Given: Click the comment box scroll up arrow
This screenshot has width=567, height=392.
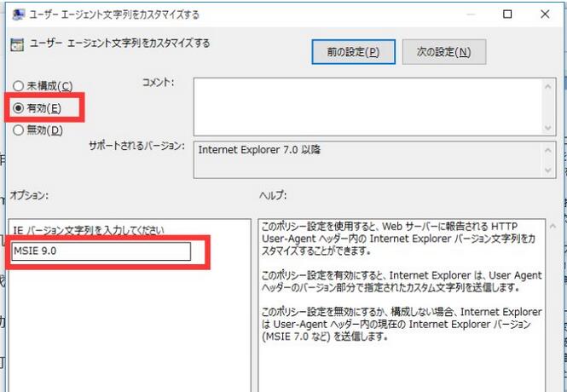Looking at the screenshot, I should point(548,84).
